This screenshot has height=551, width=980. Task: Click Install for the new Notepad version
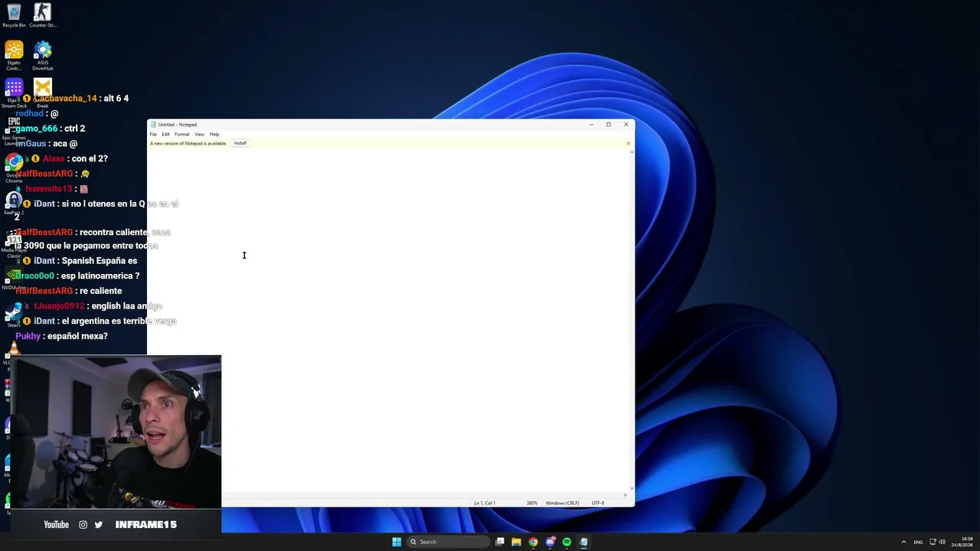click(x=240, y=143)
